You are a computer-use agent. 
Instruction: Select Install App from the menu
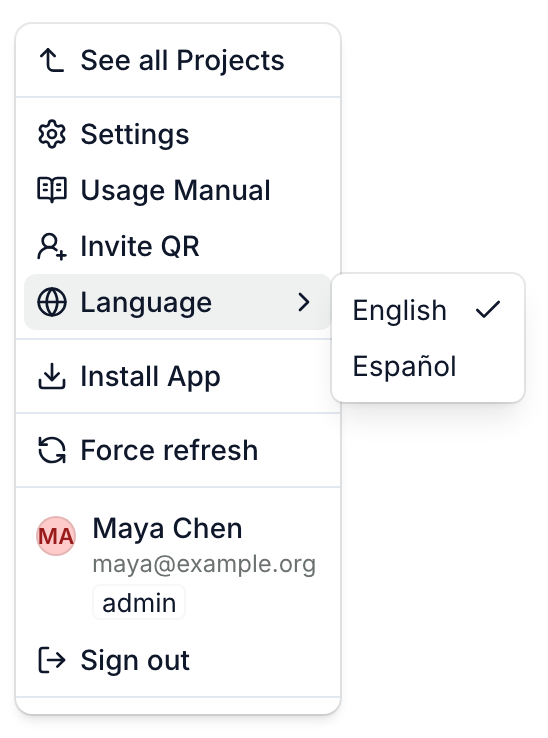coord(178,377)
